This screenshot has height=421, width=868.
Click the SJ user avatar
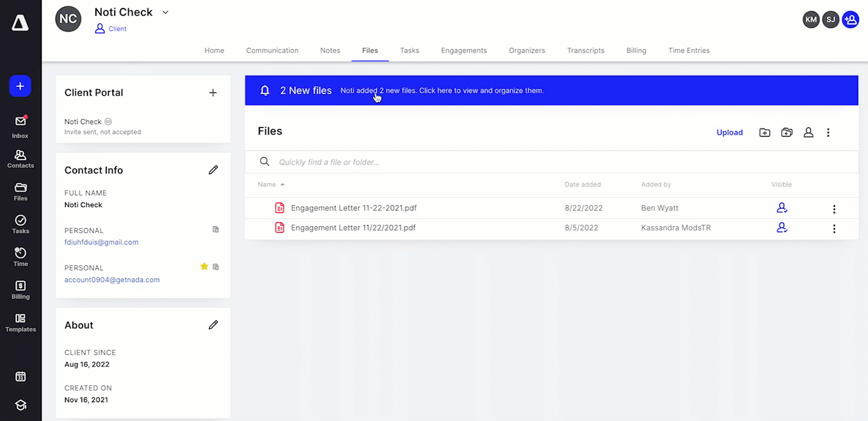point(831,19)
